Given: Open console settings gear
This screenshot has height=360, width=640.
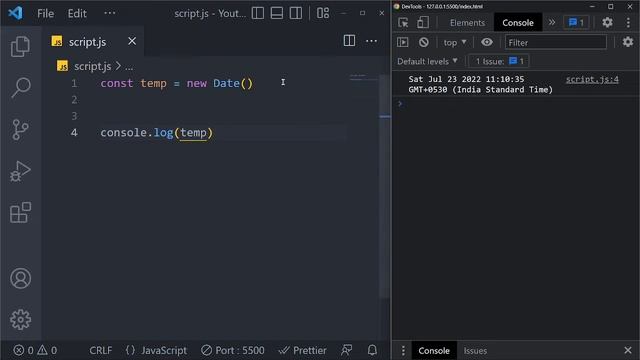Looking at the screenshot, I should pos(628,42).
